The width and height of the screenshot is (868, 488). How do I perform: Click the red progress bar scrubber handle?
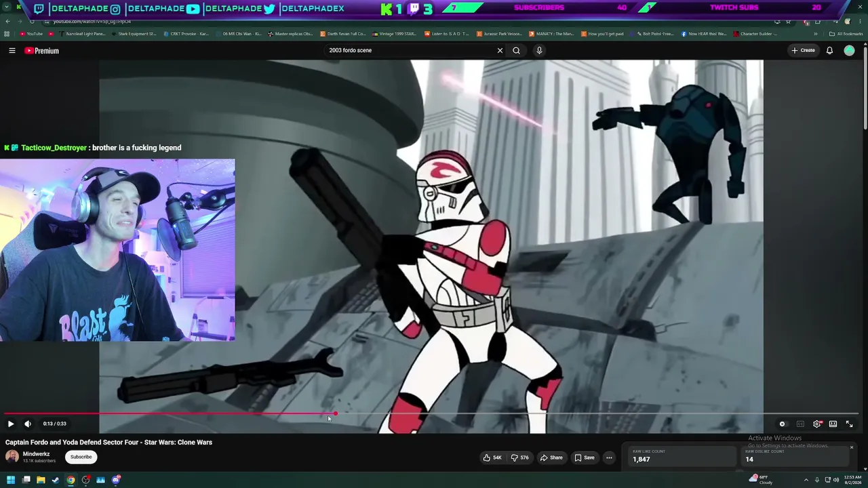click(x=335, y=413)
